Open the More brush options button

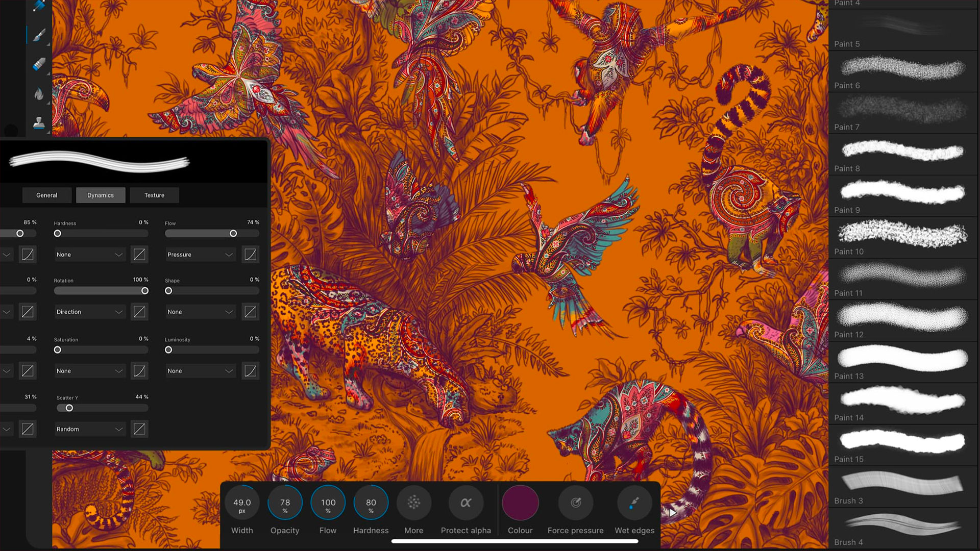pos(413,503)
